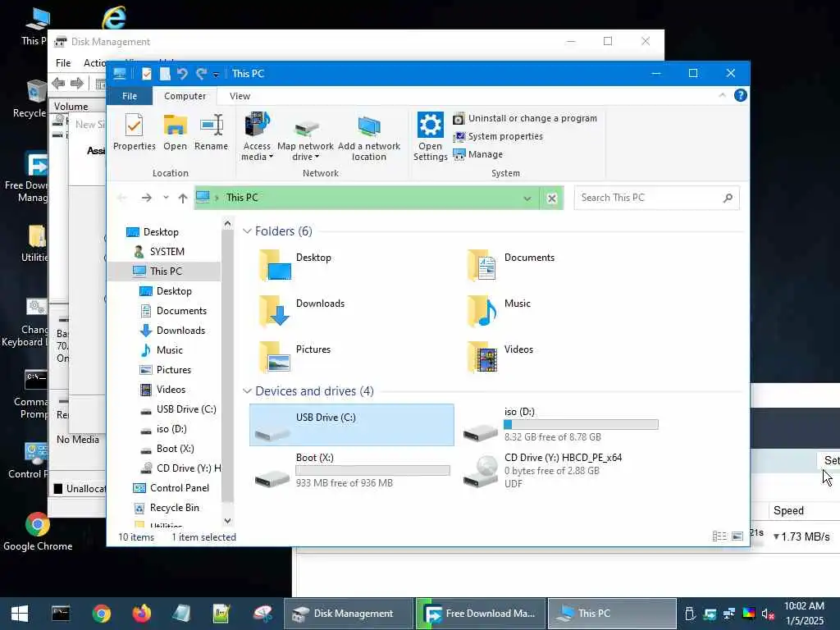Open Google Chrome desktop shortcut
This screenshot has width=840, height=630.
coord(38,532)
